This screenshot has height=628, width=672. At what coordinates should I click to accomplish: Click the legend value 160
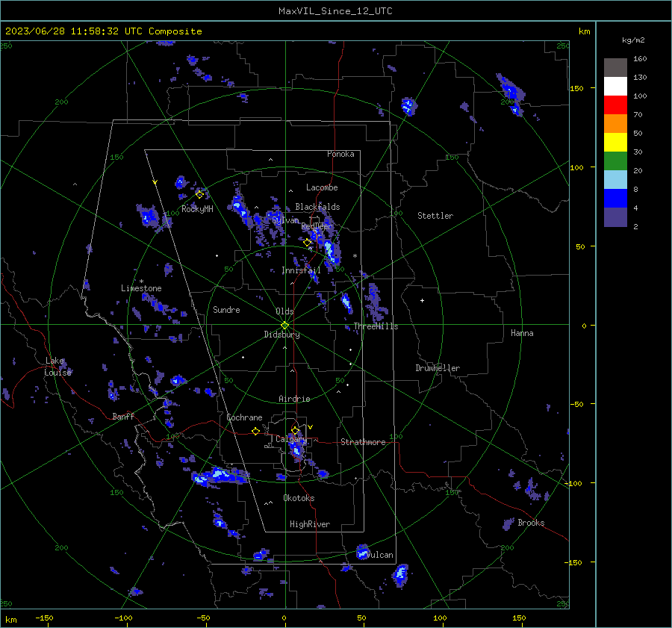point(640,59)
